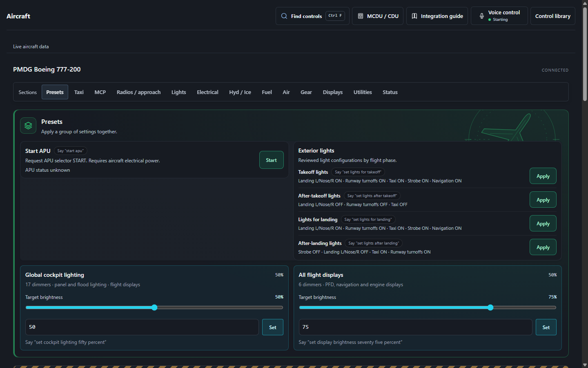
Task: Click the magnifier icon in Find controls
Action: (x=284, y=16)
